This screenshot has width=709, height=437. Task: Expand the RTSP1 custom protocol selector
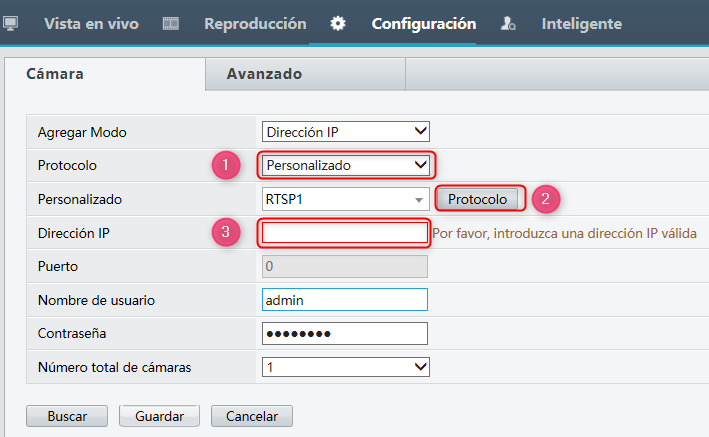[345, 199]
